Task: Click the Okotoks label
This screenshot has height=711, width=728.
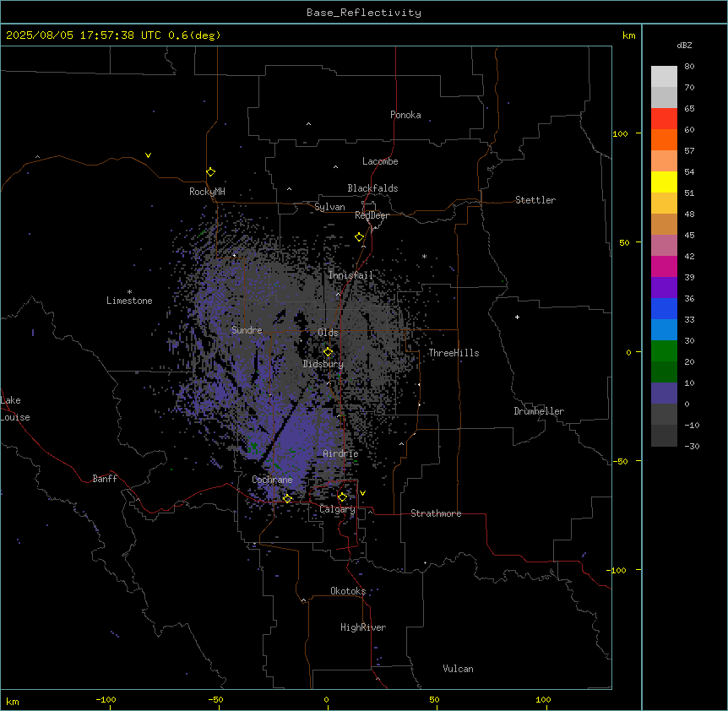Action: [348, 591]
